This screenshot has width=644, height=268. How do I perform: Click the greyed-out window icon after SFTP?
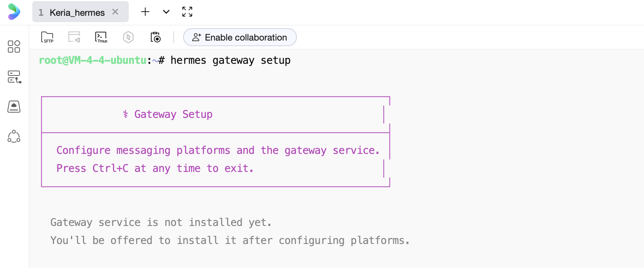74,37
